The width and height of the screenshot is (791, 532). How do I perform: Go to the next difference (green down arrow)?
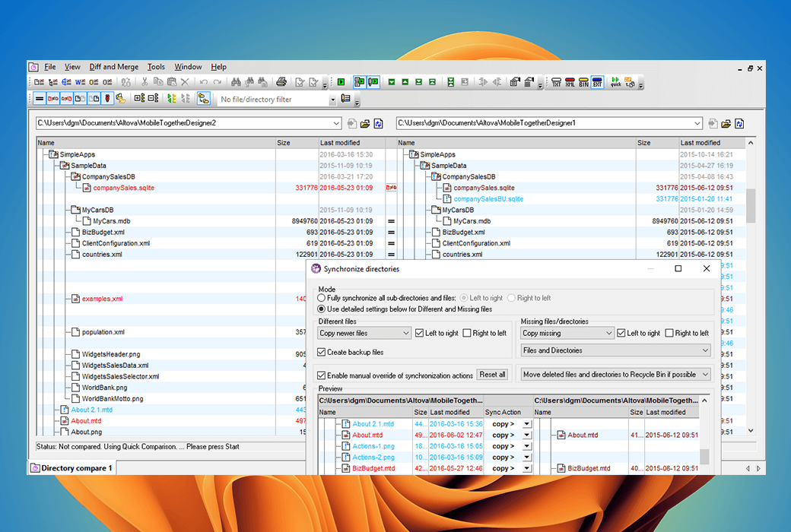coord(392,82)
